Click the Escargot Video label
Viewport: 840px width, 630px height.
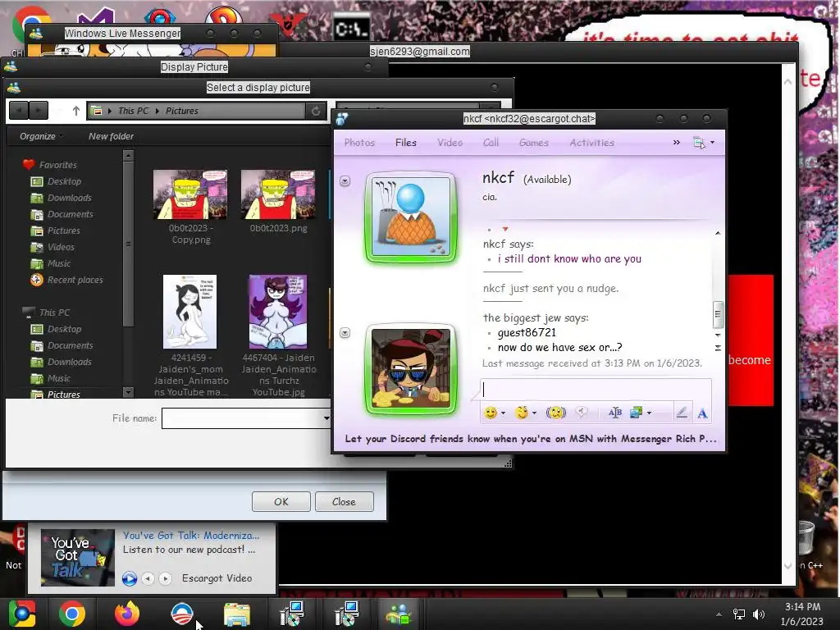click(217, 578)
